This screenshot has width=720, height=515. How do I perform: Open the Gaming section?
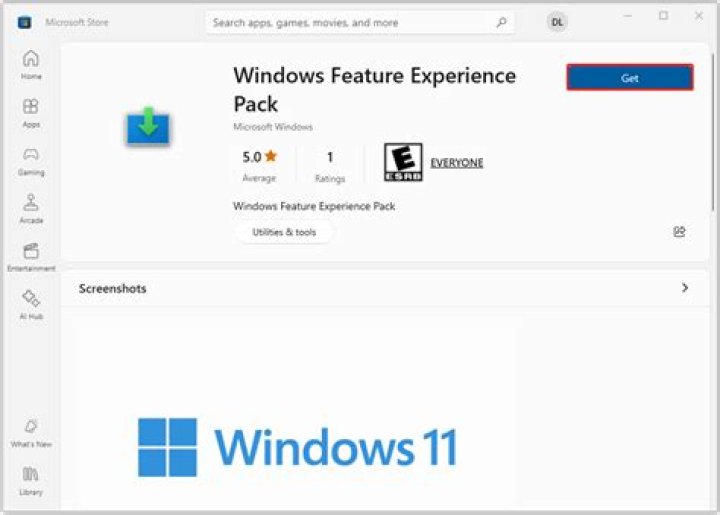pyautogui.click(x=31, y=161)
